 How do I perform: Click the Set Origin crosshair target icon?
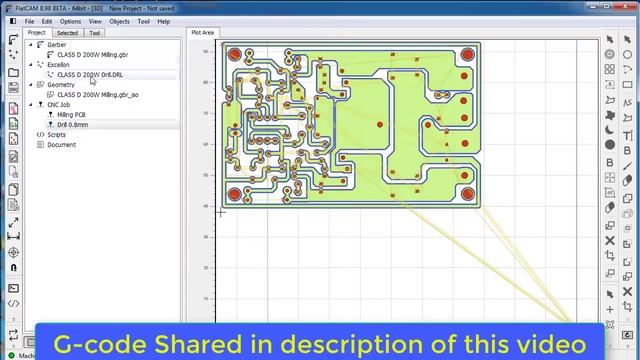click(13, 253)
